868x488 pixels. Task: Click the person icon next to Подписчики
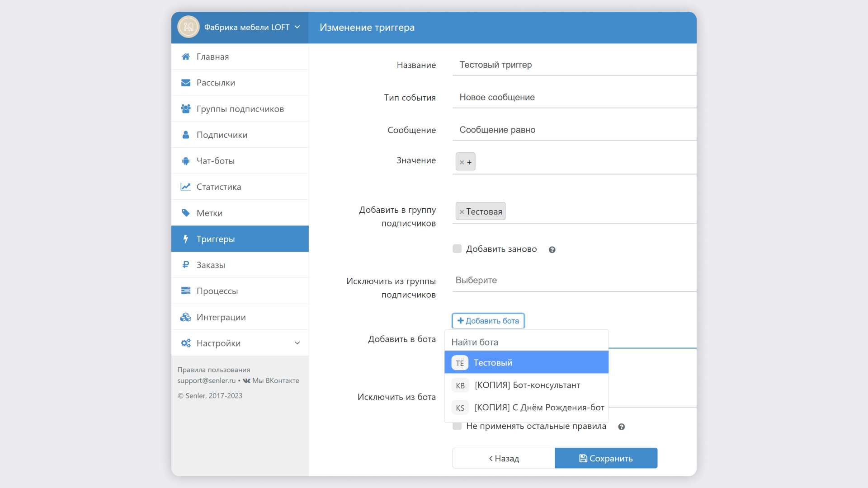point(185,135)
